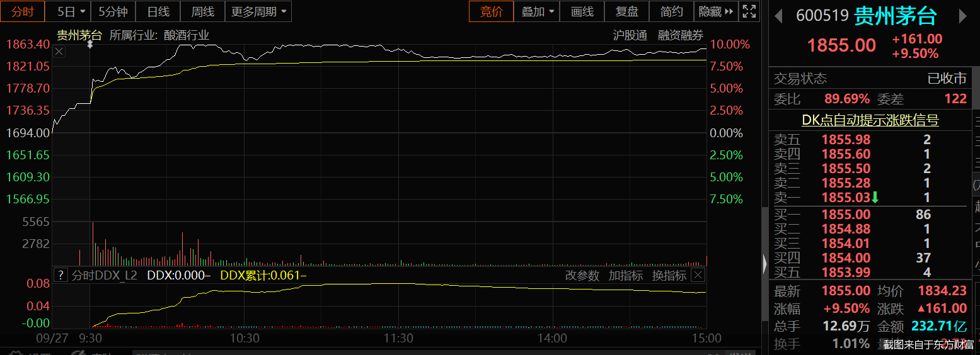This screenshot has width=980, height=355.
Task: Go to next stock with right arrow
Action: (962, 16)
